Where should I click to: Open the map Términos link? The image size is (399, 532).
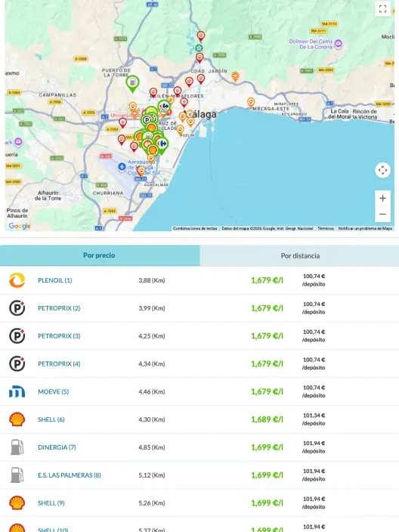point(326,228)
